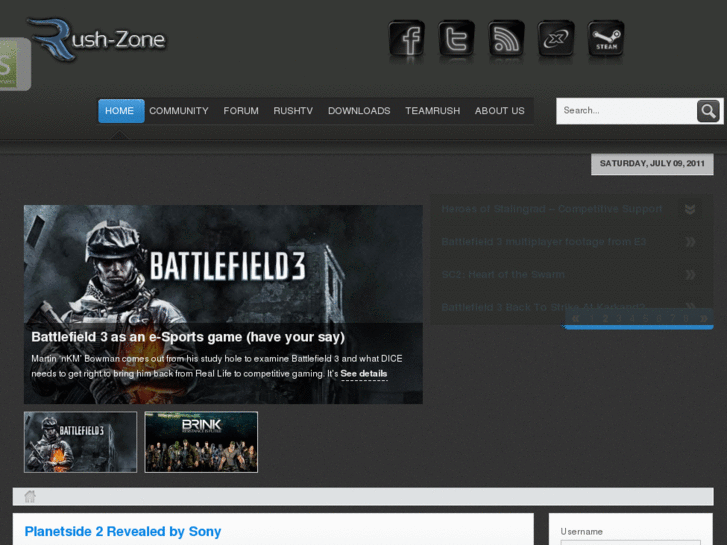This screenshot has width=727, height=545.
Task: Open the Twitter social icon
Action: (x=456, y=38)
